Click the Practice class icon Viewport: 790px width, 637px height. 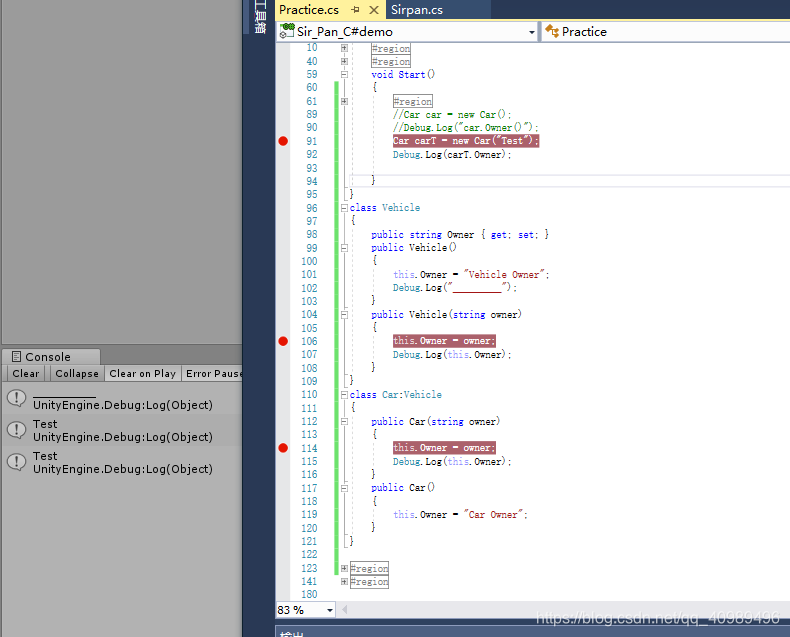[x=552, y=31]
